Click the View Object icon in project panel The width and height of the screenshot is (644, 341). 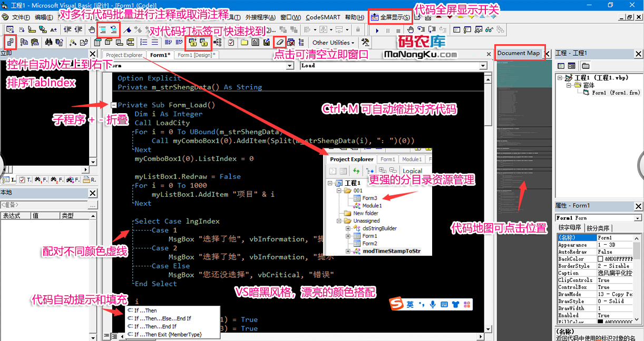[x=571, y=66]
